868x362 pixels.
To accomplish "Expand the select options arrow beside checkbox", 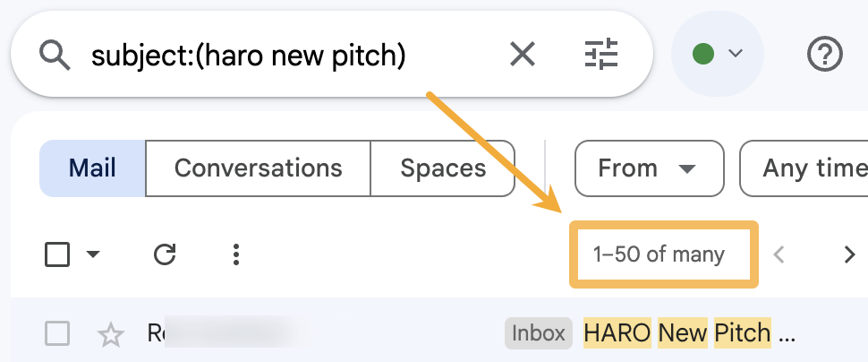I will click(93, 255).
